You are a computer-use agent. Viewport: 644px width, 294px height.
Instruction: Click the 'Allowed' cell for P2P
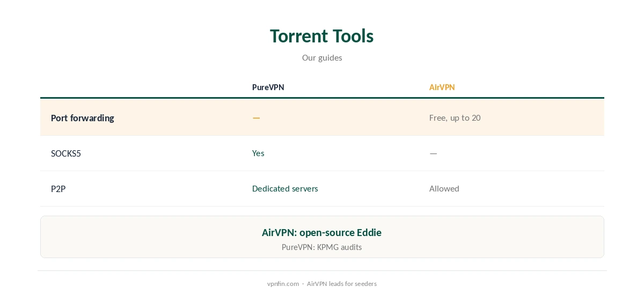tap(444, 188)
